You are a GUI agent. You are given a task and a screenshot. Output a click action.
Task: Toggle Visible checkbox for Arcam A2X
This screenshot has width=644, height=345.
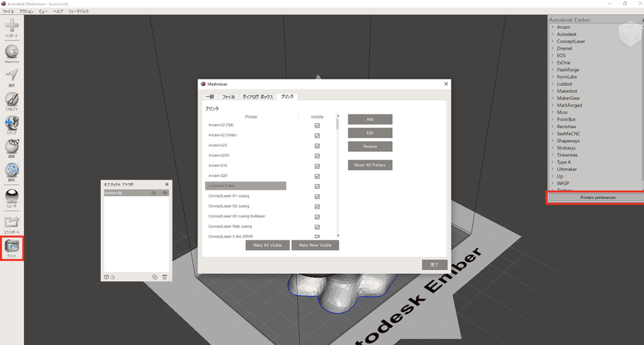[x=317, y=146]
